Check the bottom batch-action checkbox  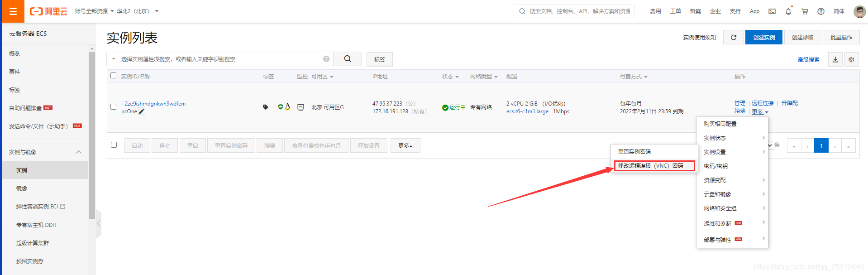point(114,145)
